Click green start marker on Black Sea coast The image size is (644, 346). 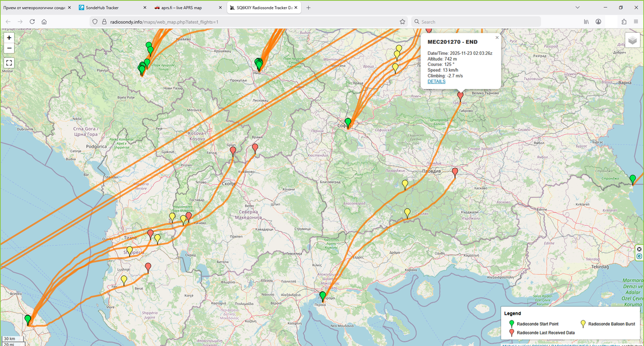[632, 179]
